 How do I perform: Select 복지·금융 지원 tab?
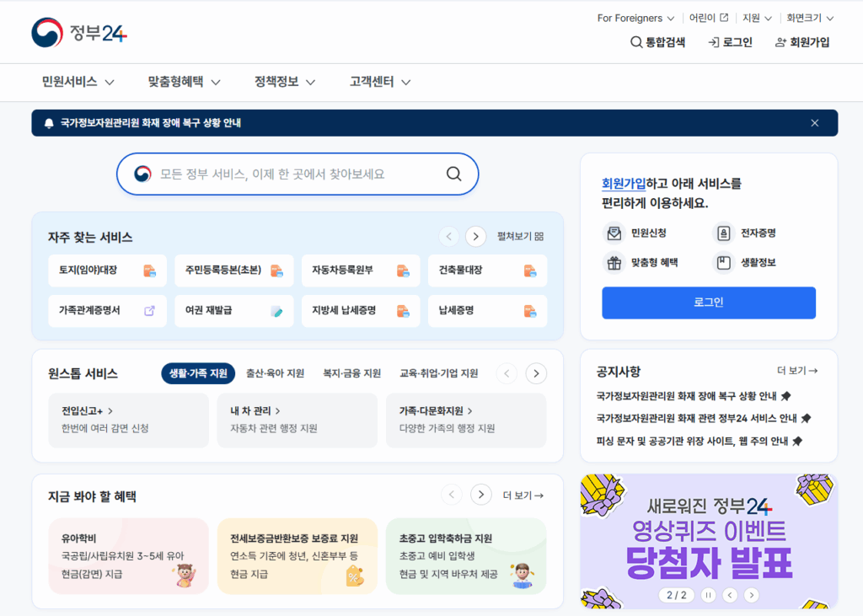pos(351,373)
